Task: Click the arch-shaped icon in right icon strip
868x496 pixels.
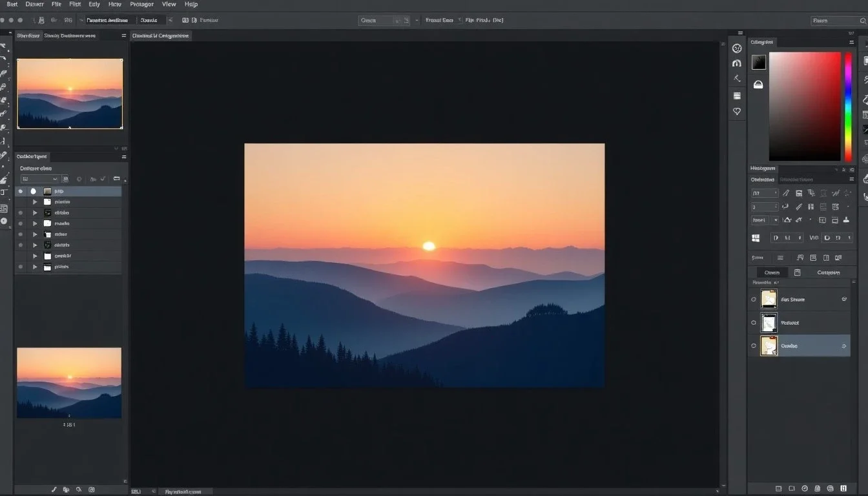Action: pyautogui.click(x=737, y=63)
